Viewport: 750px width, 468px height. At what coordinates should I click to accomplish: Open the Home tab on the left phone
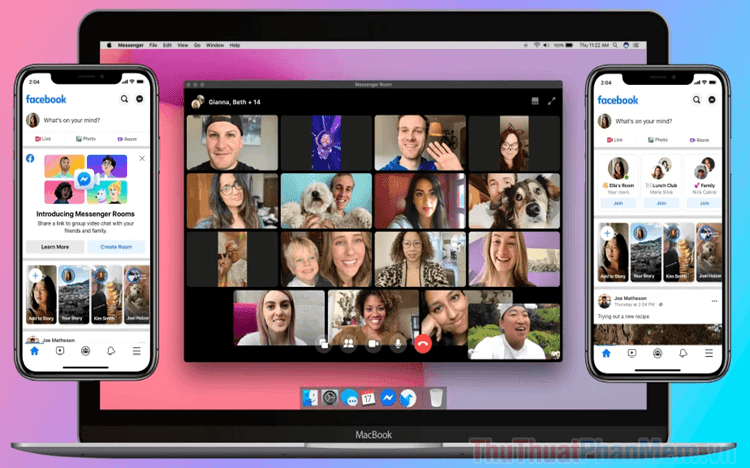click(x=34, y=351)
